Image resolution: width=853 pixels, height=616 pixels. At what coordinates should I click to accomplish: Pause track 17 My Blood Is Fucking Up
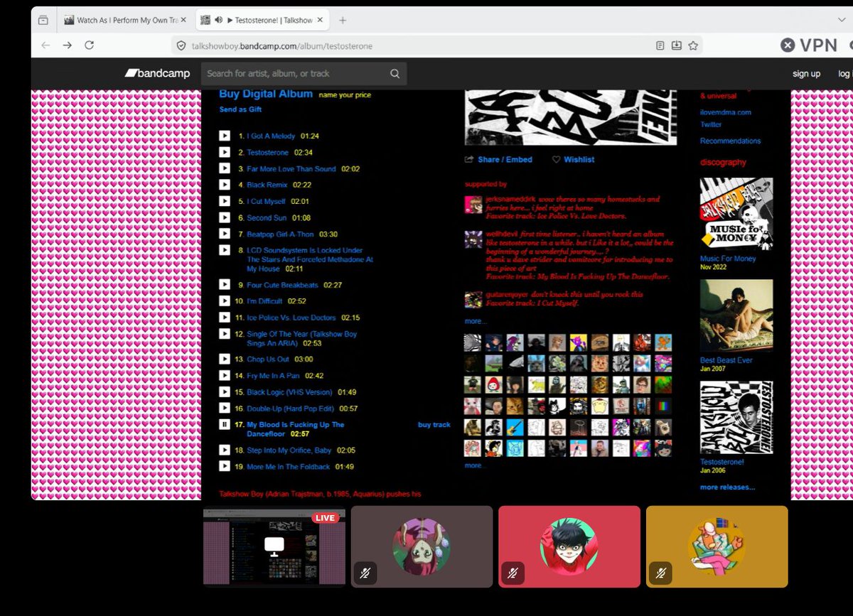225,425
